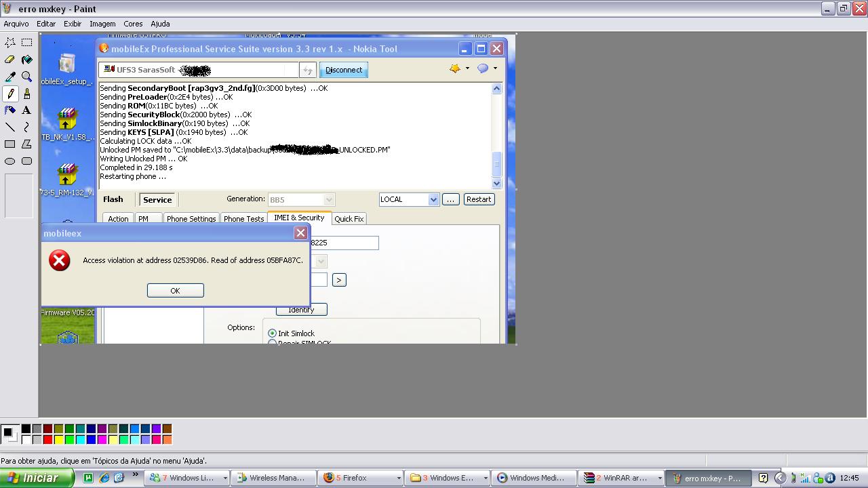Select the Brush tool
This screenshot has width=868, height=488.
26,94
